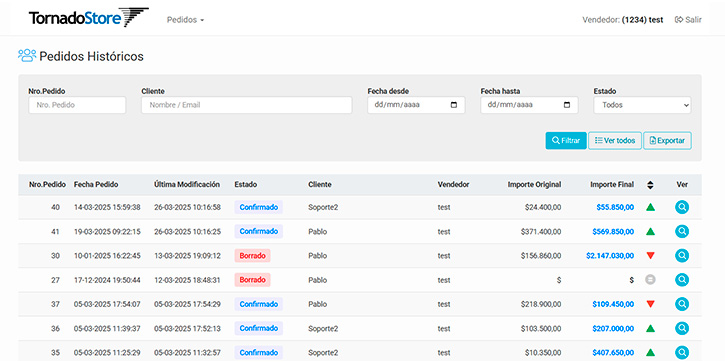
Task: Click the sort arrows column header icon
Action: (650, 184)
